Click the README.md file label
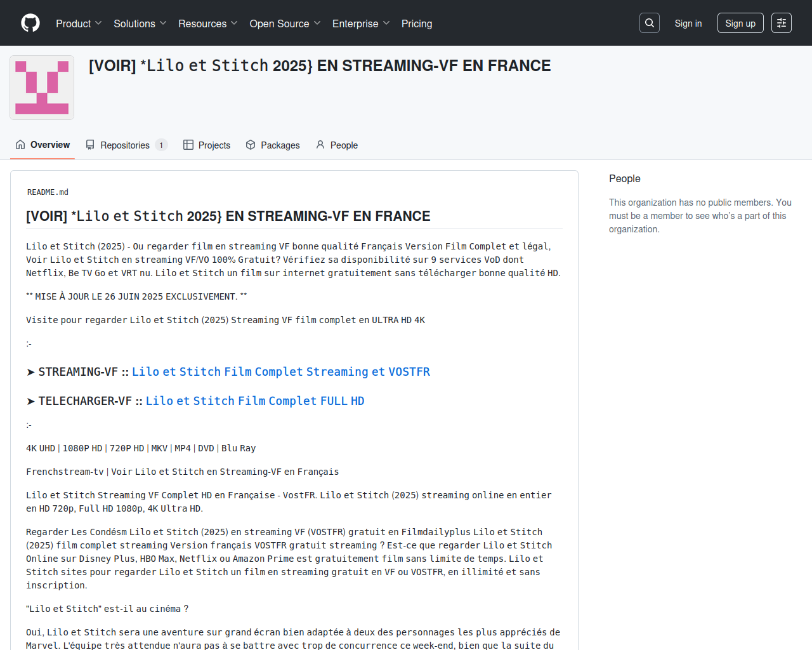The image size is (812, 650). [x=48, y=192]
